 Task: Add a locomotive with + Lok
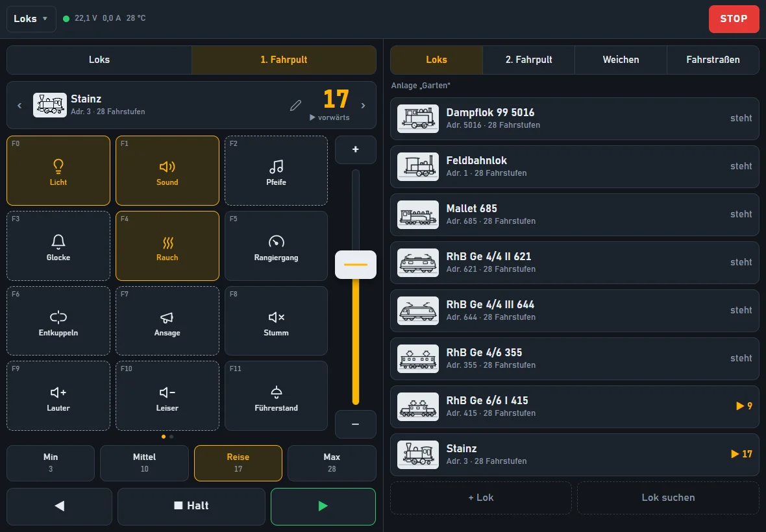click(481, 498)
